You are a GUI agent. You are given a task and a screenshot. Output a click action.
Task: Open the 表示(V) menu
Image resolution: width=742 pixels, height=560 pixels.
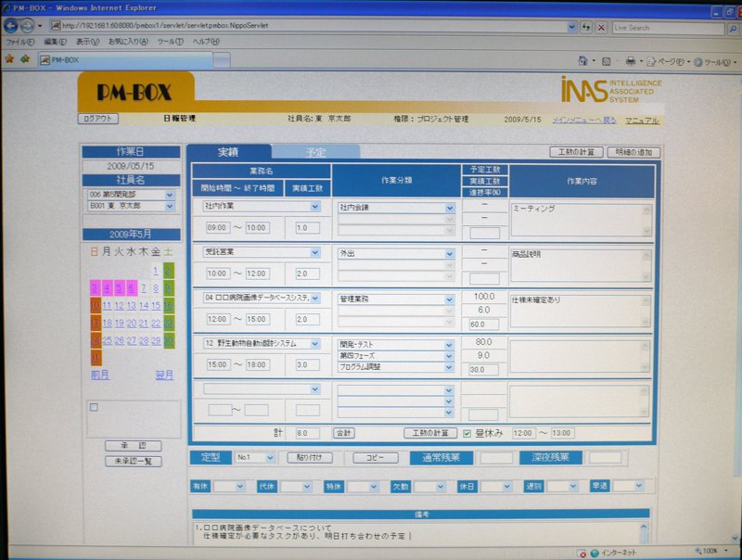[87, 42]
